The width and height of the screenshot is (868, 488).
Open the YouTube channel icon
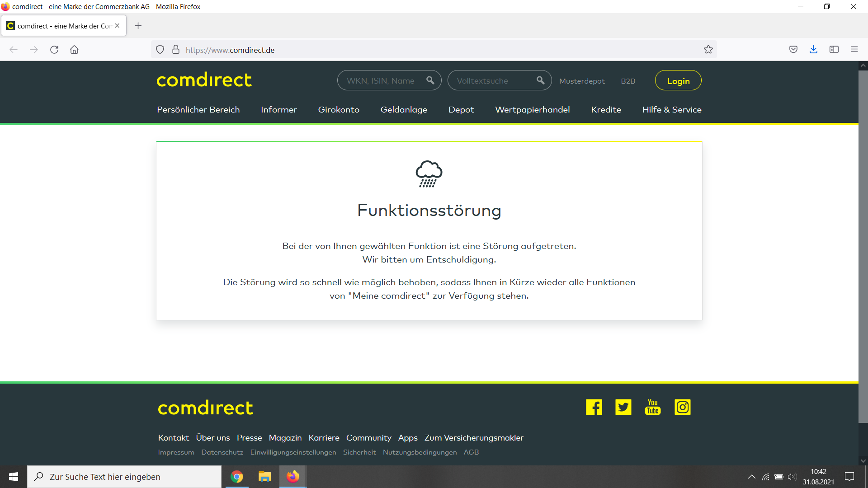(652, 407)
